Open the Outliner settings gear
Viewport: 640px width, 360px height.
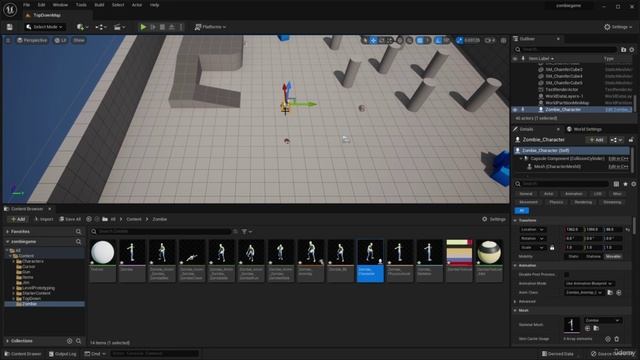pos(632,49)
